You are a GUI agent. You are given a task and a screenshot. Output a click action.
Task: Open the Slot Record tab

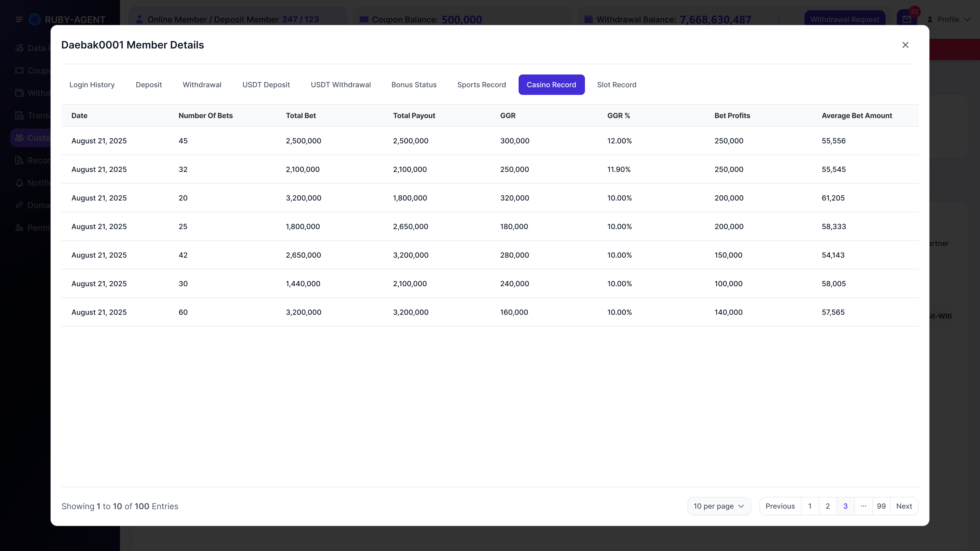(617, 85)
